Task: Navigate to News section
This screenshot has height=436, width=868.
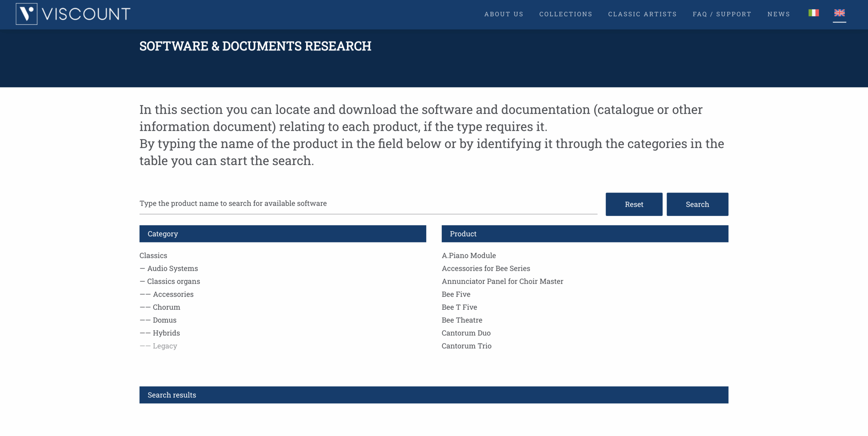Action: [778, 14]
